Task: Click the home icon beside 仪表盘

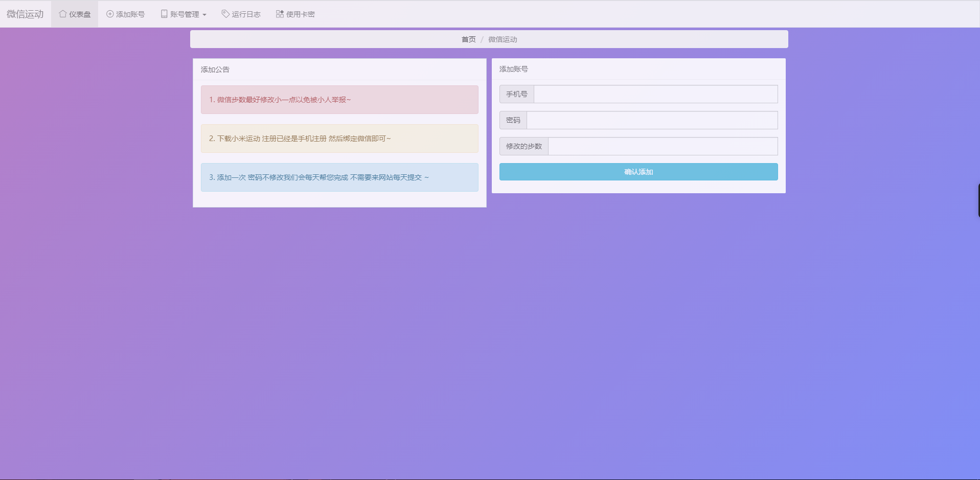Action: (62, 14)
